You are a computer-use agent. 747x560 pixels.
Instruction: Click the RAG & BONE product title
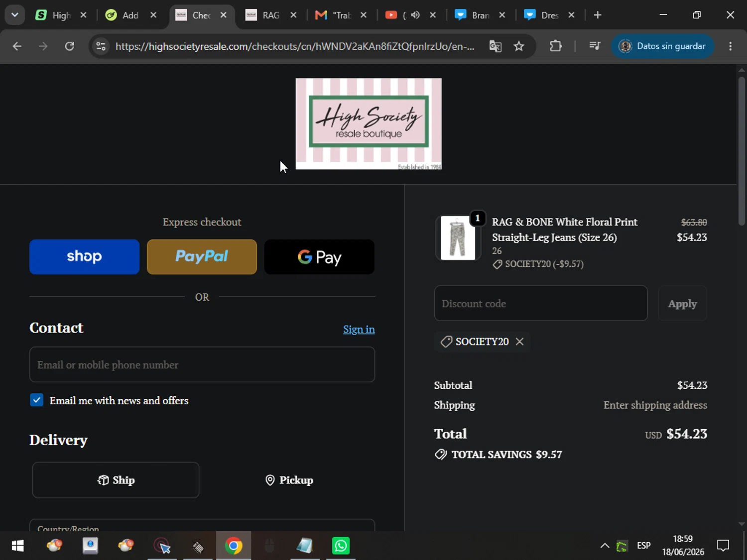click(x=564, y=230)
